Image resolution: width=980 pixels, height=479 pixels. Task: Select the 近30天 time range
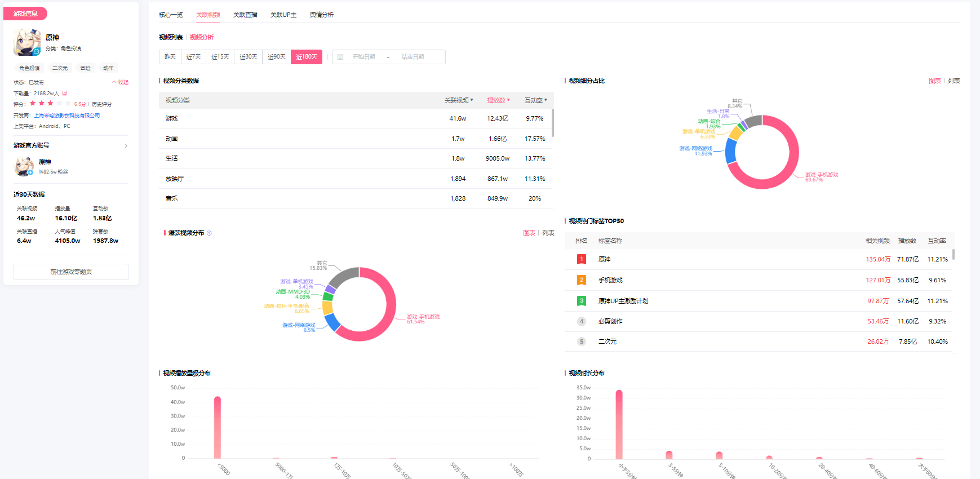point(248,57)
